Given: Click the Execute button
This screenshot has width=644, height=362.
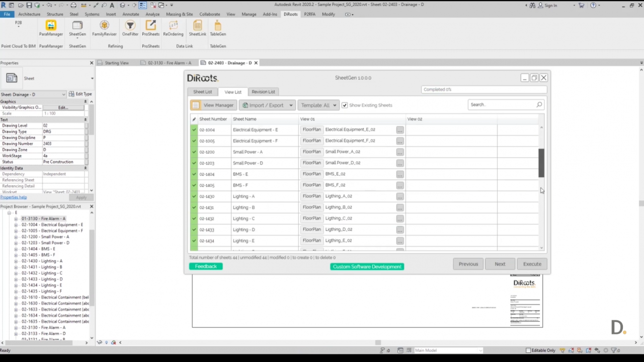Looking at the screenshot, I should 532,264.
